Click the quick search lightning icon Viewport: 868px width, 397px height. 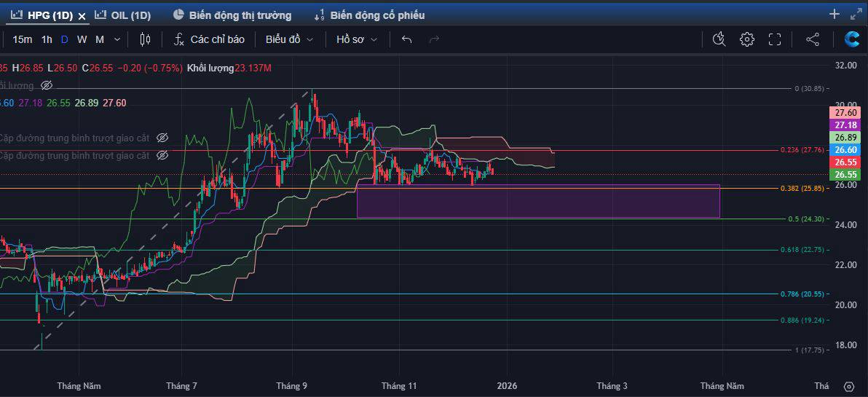(719, 39)
